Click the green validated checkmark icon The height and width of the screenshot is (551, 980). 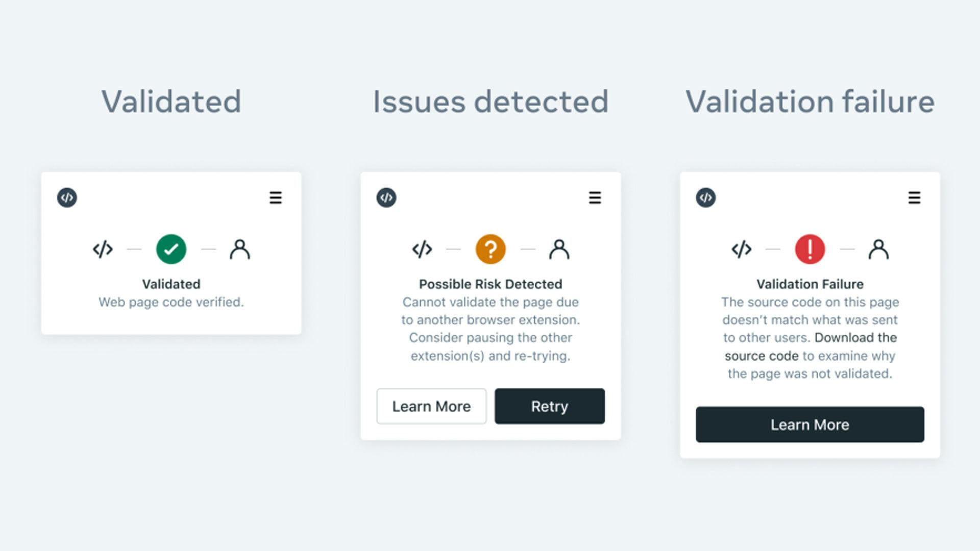click(x=171, y=249)
